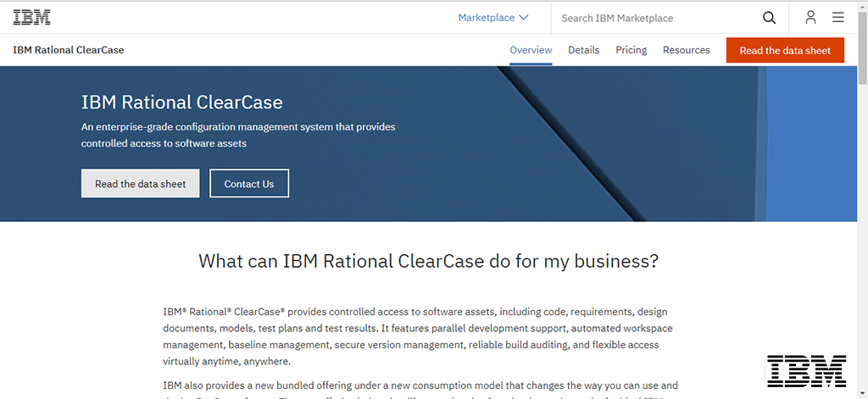Switch to the Overview tab

(531, 50)
